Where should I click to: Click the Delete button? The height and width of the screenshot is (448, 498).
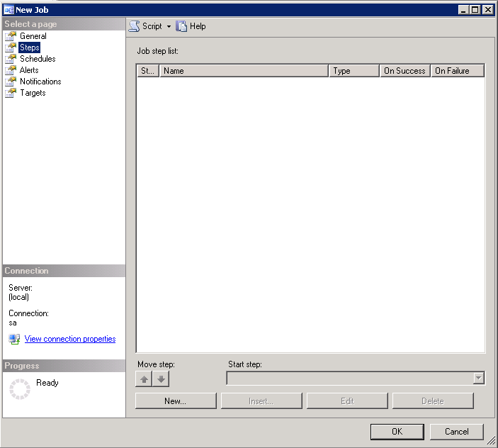[433, 401]
